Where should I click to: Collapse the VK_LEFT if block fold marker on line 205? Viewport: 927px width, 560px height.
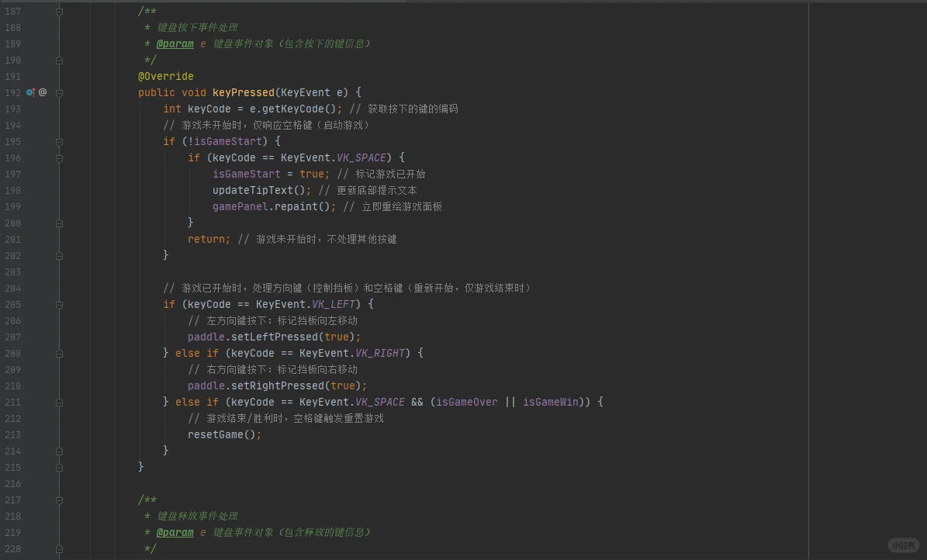click(58, 304)
